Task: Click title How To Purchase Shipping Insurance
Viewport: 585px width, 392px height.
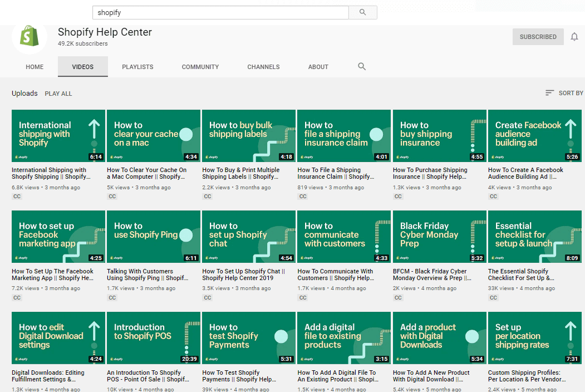Action: [430, 173]
